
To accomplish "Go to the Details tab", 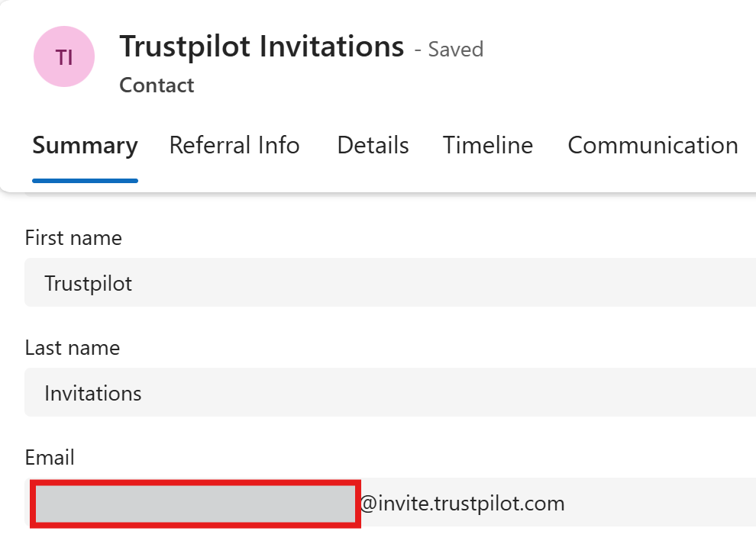I will 373,145.
